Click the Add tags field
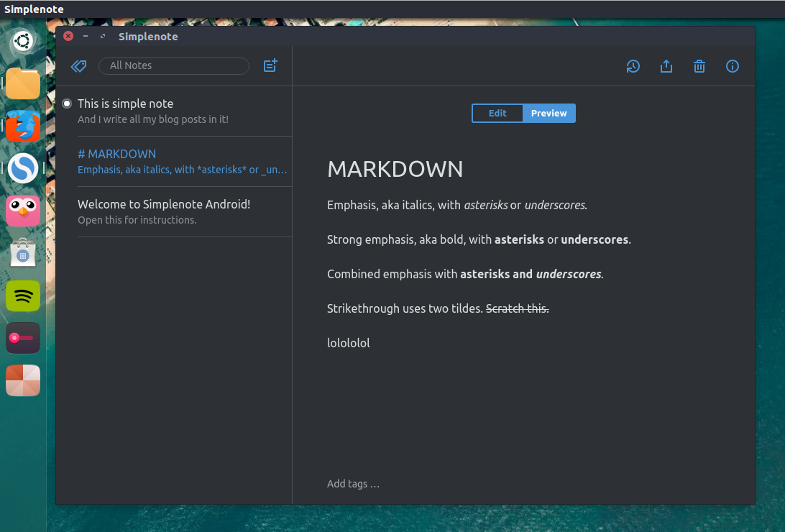 (354, 483)
